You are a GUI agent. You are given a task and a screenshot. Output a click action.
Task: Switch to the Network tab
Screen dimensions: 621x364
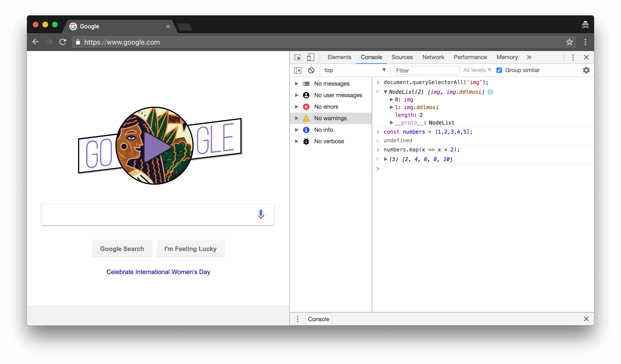tap(433, 57)
